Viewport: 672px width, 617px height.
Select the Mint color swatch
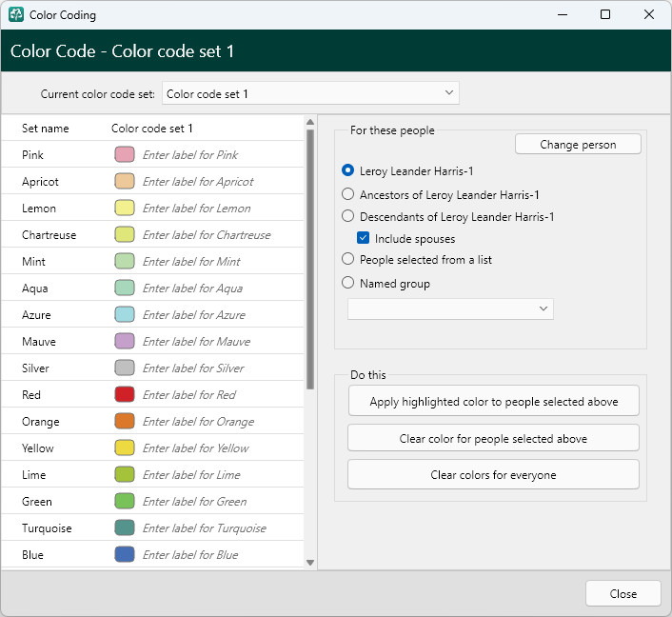(125, 261)
